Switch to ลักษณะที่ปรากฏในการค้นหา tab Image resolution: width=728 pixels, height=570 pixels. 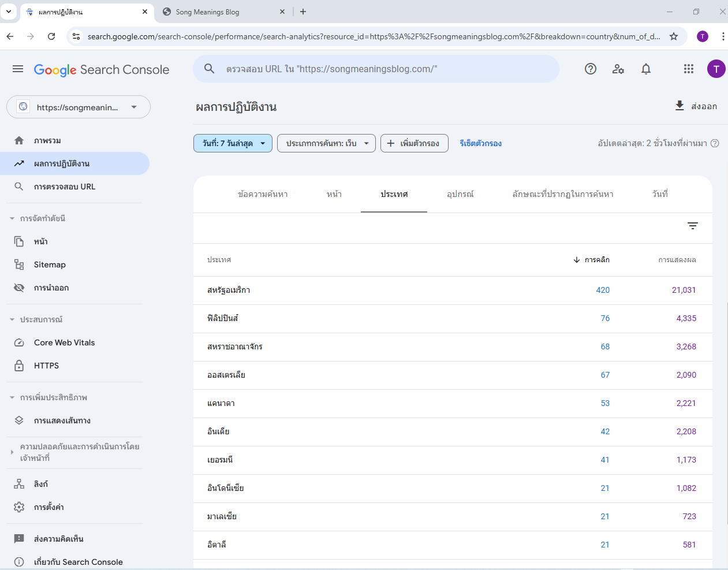(x=563, y=194)
